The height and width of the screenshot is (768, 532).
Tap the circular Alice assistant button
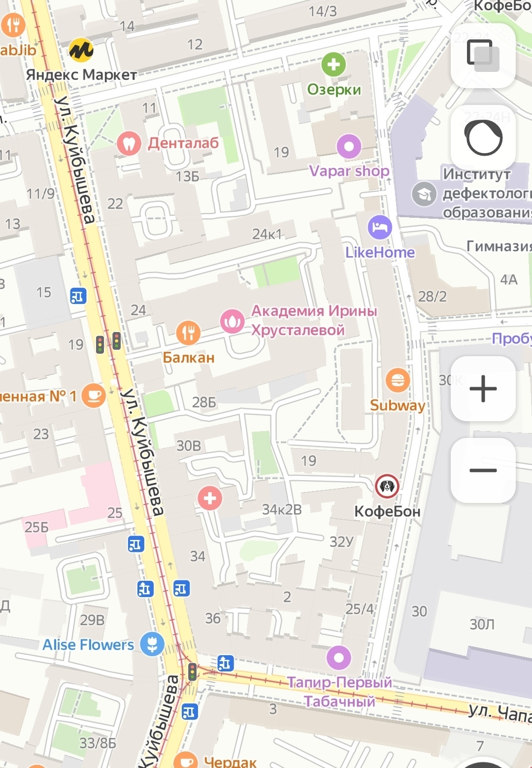483,137
